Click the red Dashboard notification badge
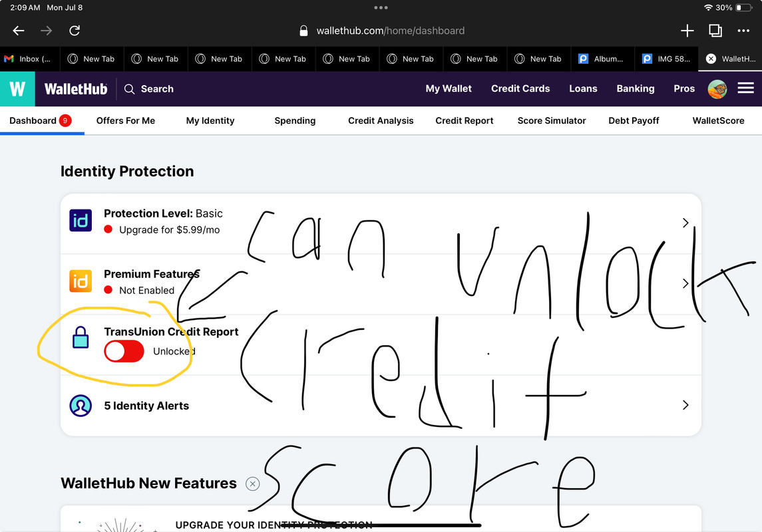The width and height of the screenshot is (762, 532). (x=65, y=120)
